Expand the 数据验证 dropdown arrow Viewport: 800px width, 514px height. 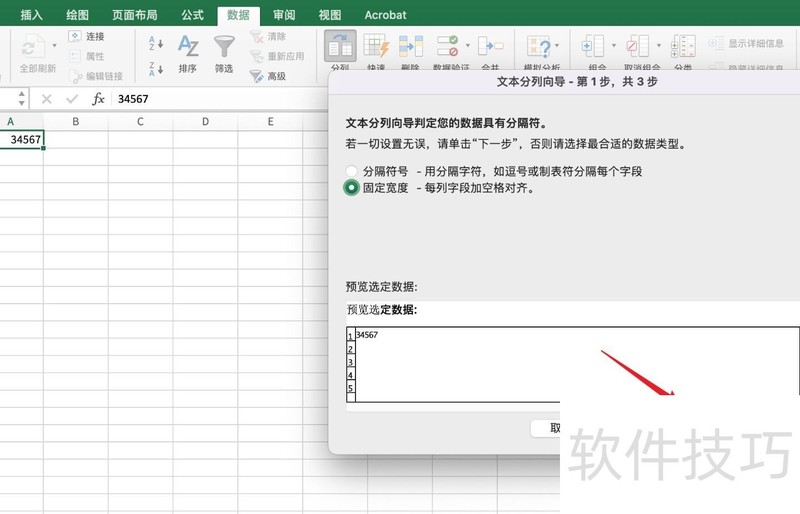coord(467,45)
